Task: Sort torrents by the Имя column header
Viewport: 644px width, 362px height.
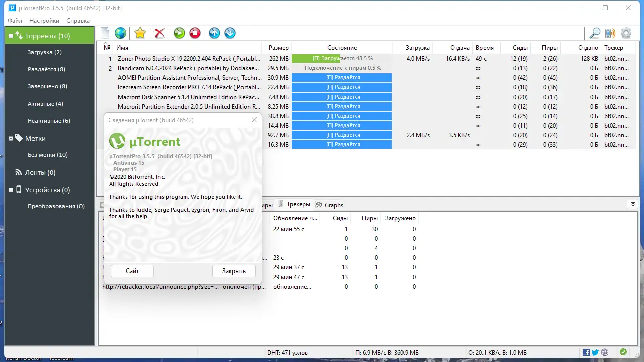Action: [x=188, y=48]
